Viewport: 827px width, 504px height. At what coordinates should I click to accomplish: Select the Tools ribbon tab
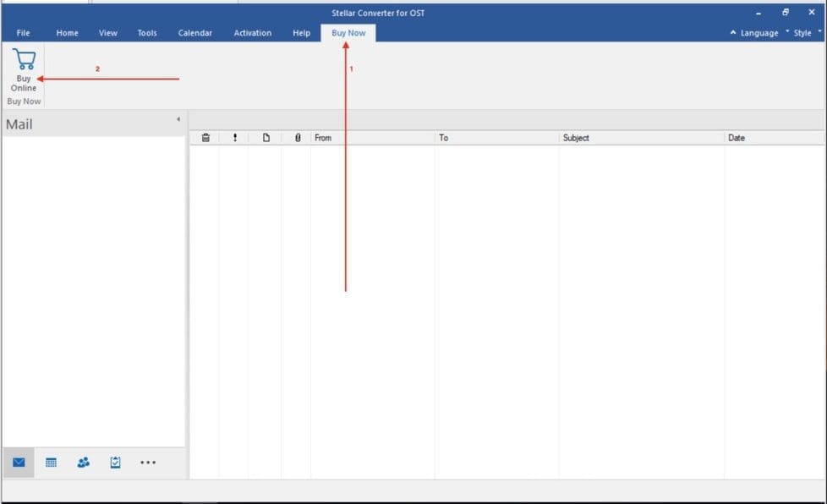(147, 33)
